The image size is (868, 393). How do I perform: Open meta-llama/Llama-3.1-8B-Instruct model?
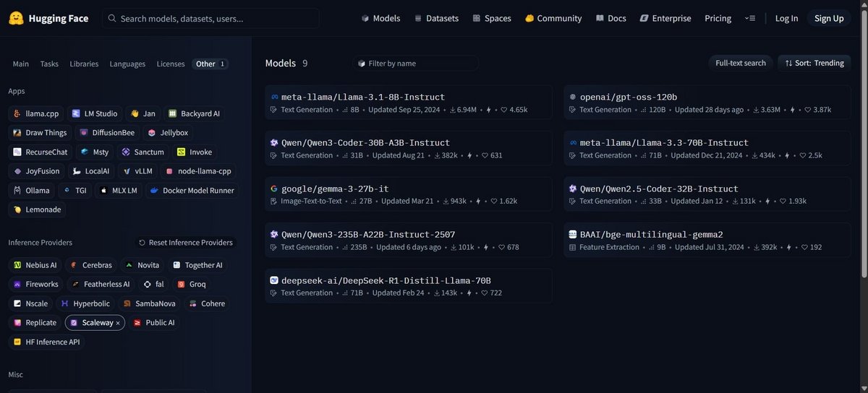pyautogui.click(x=409, y=103)
